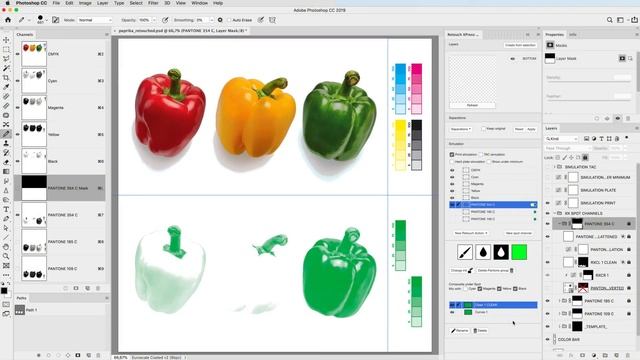This screenshot has width=640, height=360.
Task: Click the Share icon at top right
Action: (634, 20)
